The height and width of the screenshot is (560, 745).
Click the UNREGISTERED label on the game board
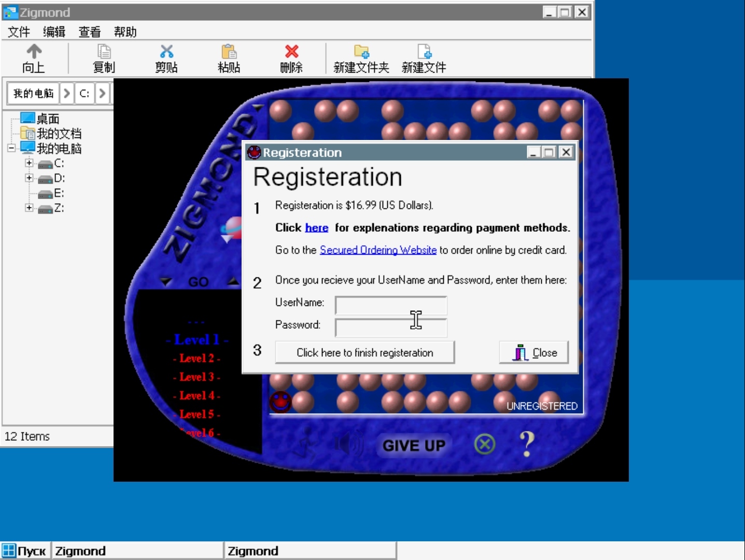click(542, 406)
